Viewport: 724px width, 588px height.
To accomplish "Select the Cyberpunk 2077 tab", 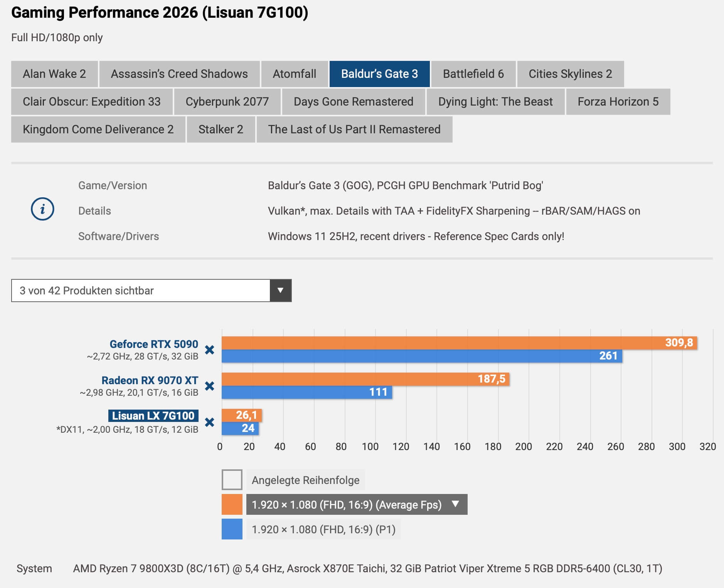I will click(227, 102).
